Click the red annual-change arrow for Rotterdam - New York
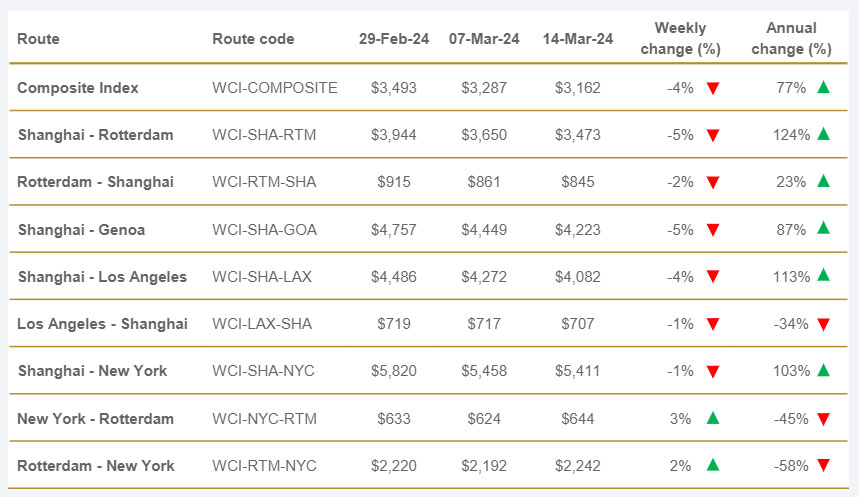This screenshot has width=859, height=497. pyautogui.click(x=823, y=465)
